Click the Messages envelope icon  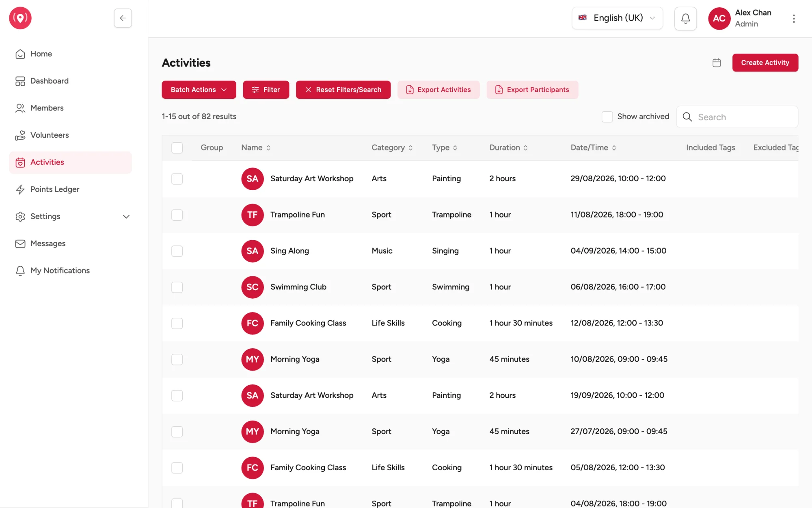(x=20, y=243)
